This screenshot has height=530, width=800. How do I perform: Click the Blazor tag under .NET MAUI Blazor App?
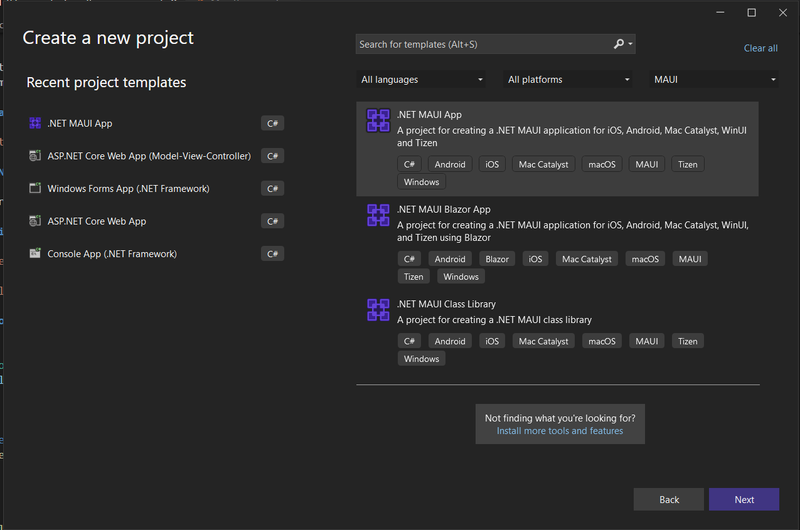[497, 259]
